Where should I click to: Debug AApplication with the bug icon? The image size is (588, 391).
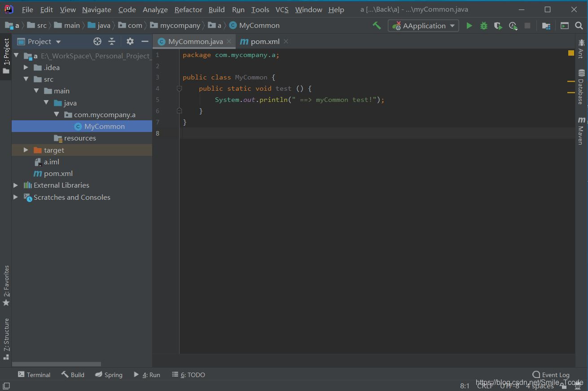(x=483, y=26)
